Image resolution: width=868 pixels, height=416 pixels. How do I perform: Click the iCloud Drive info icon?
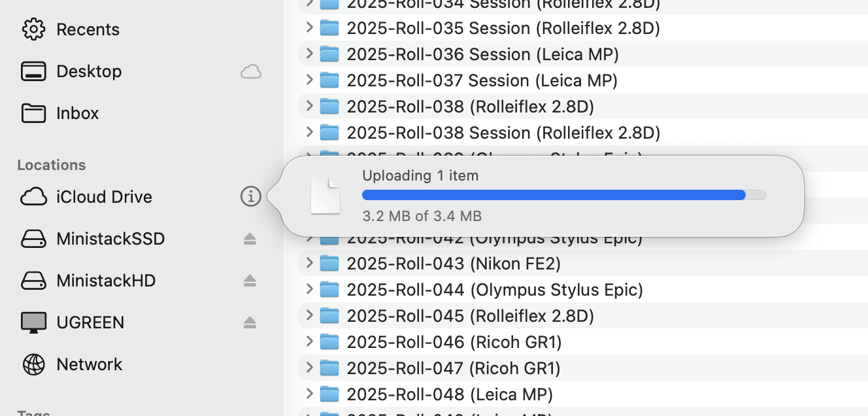pos(250,196)
